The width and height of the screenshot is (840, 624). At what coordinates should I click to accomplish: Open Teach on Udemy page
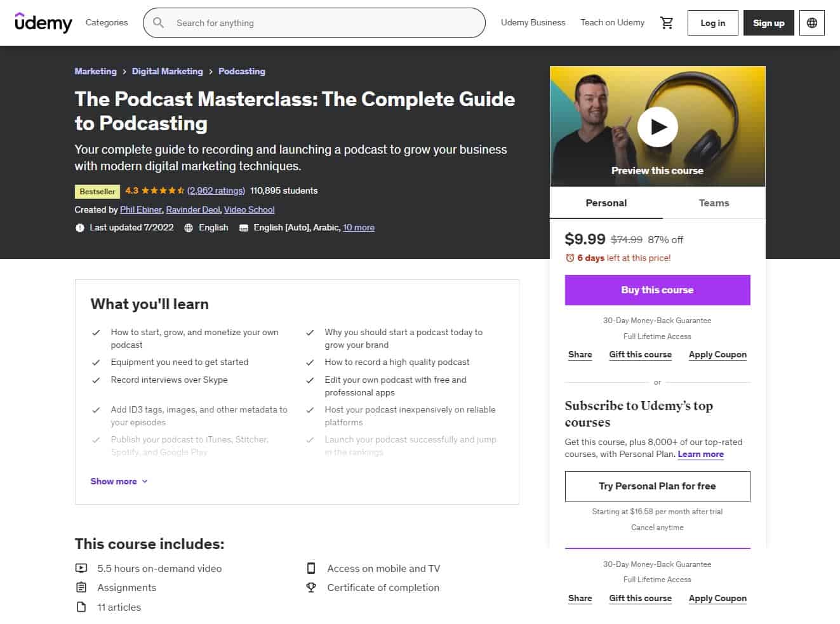[x=612, y=22]
